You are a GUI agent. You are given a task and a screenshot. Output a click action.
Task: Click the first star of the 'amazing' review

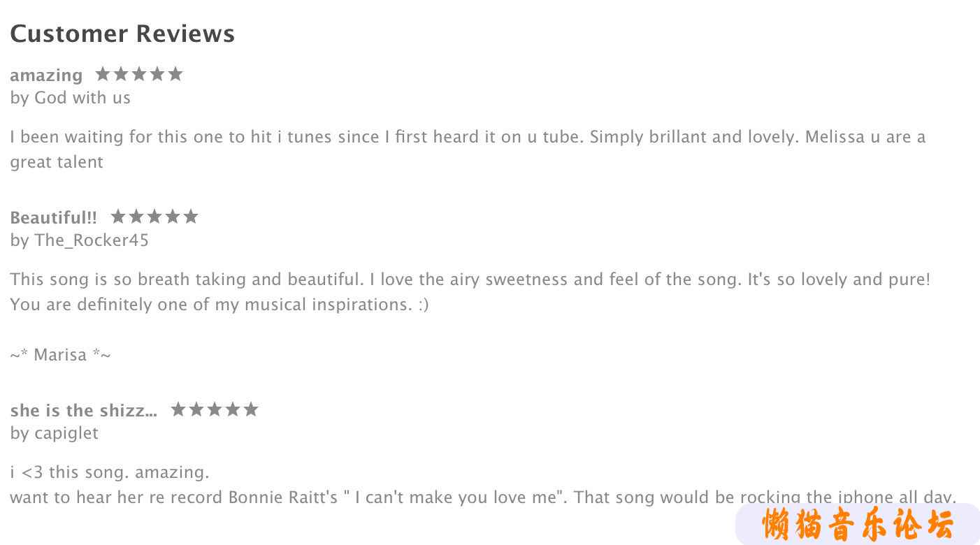pyautogui.click(x=103, y=74)
